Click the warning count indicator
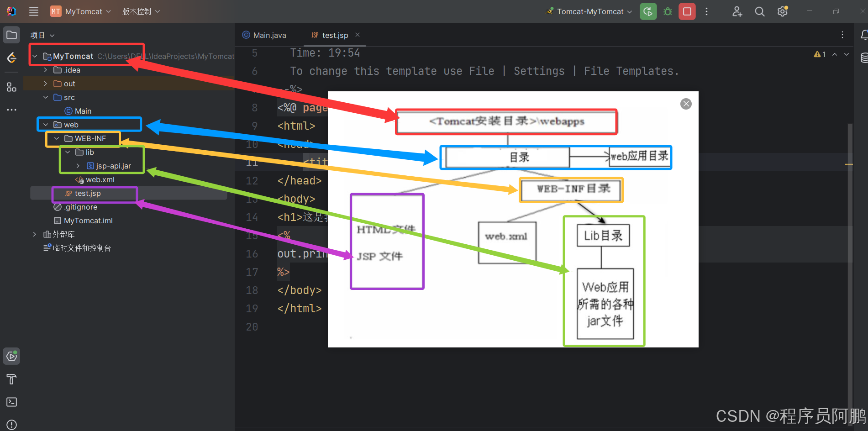Viewport: 868px width, 431px height. [x=820, y=54]
